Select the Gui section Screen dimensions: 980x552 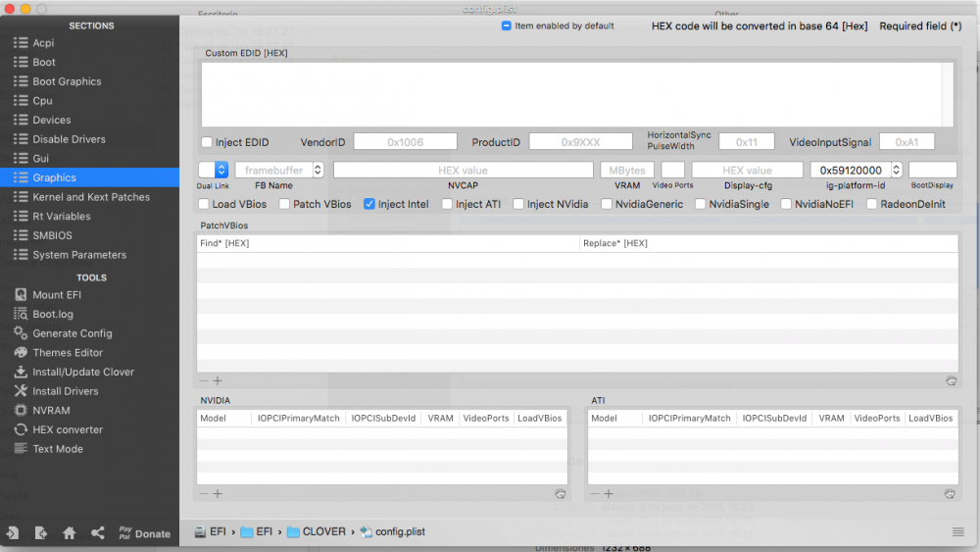(89, 159)
